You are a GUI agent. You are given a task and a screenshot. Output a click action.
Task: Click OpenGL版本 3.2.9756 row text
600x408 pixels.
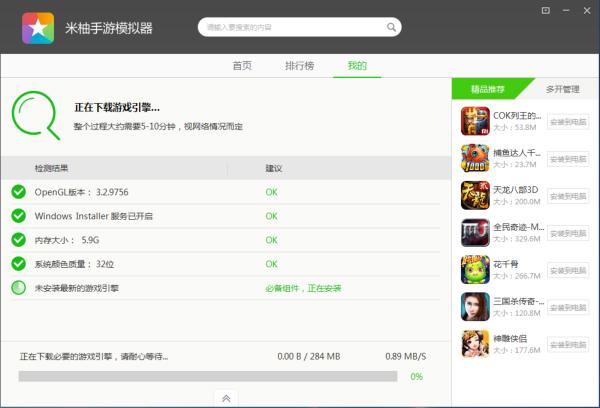(x=82, y=192)
